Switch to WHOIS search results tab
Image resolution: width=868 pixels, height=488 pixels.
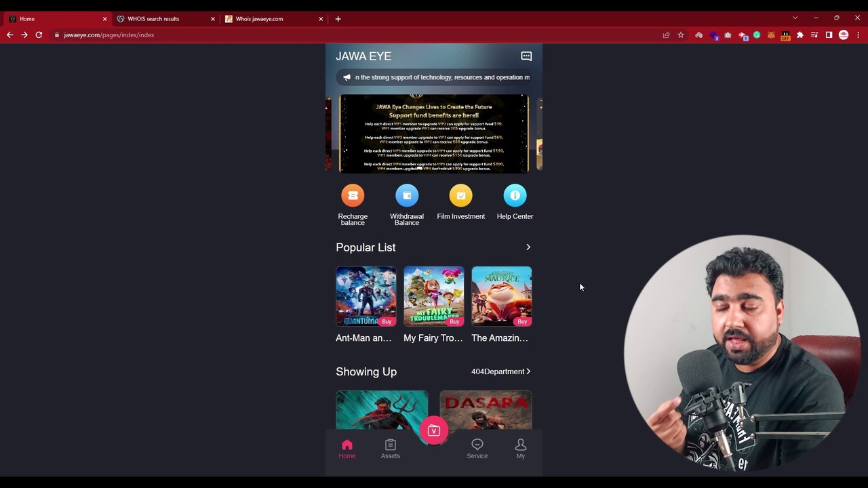click(x=165, y=19)
